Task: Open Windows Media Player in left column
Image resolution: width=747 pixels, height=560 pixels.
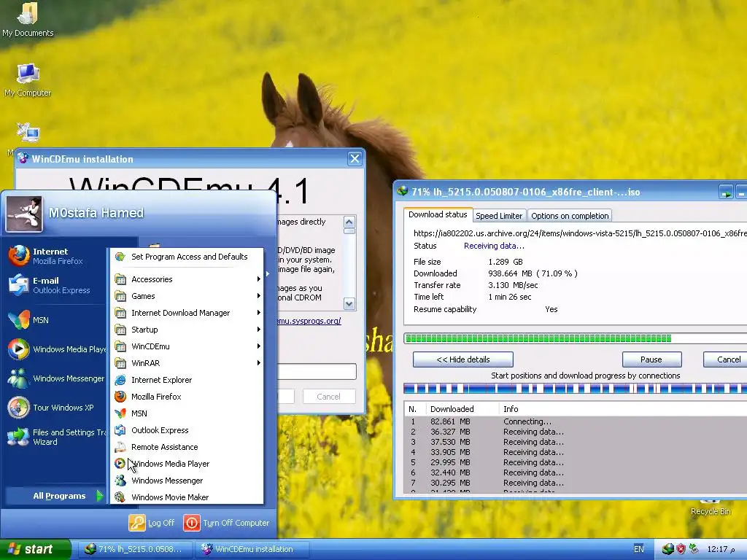Action: click(56, 349)
